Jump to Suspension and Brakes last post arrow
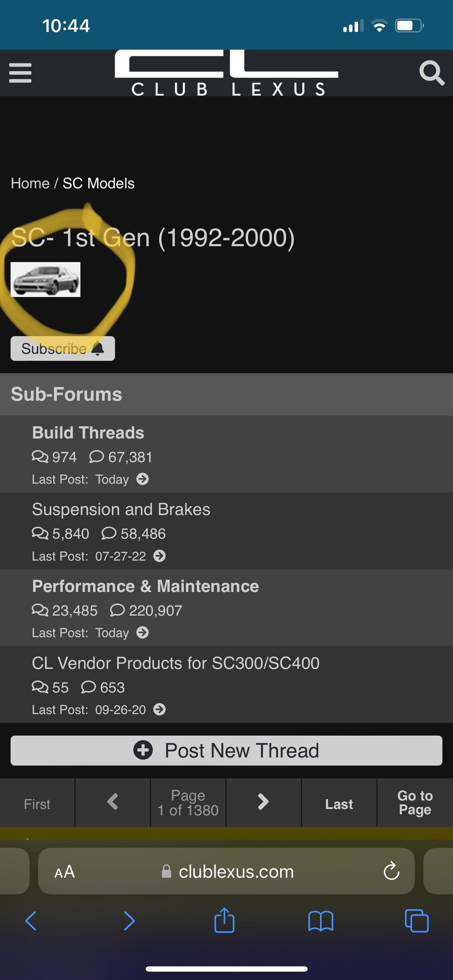The width and height of the screenshot is (453, 980). point(160,555)
